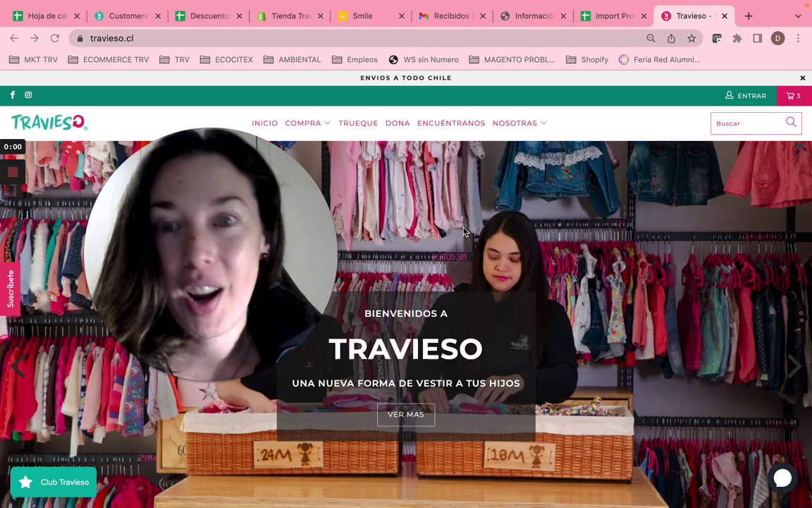Open the Empleos bookmarks folder

tap(355, 59)
